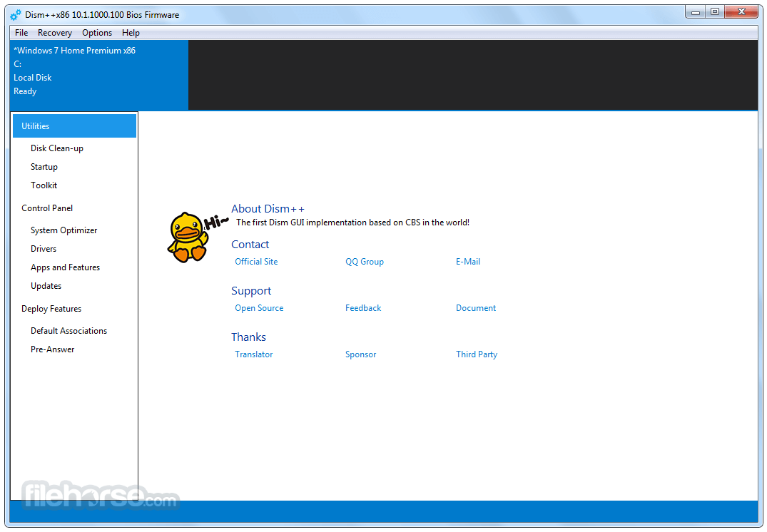Screen dimensions: 767x532
Task: Select the Deploy Features section header
Action: pos(51,309)
